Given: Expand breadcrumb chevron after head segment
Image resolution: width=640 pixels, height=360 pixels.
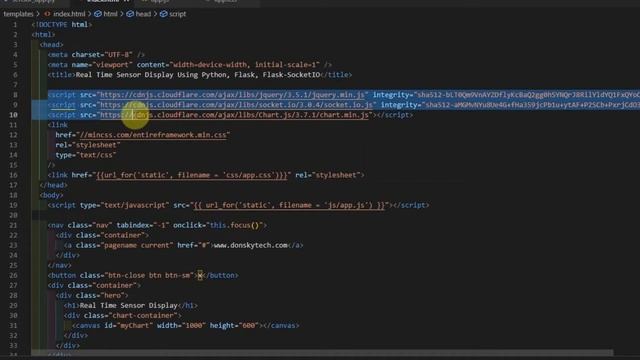Looking at the screenshot, I should point(155,14).
